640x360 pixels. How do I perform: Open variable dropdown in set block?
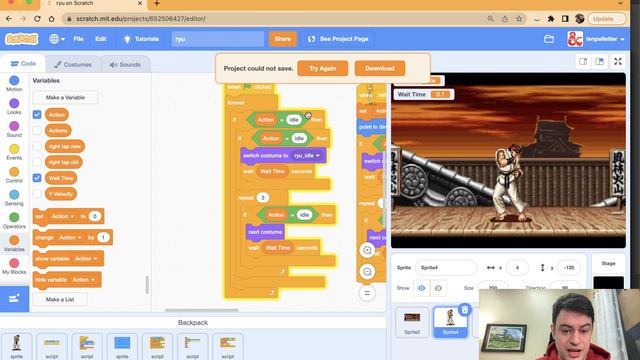tap(63, 216)
